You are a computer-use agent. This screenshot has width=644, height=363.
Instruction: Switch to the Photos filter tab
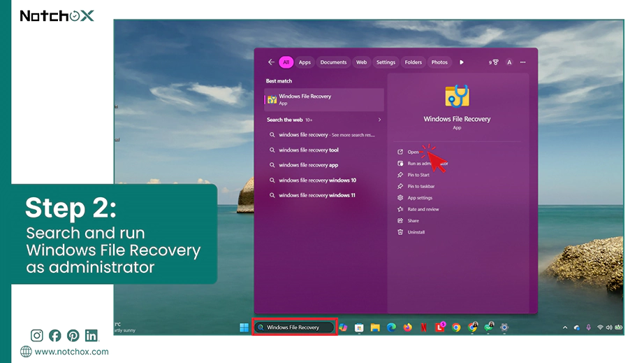click(x=439, y=62)
